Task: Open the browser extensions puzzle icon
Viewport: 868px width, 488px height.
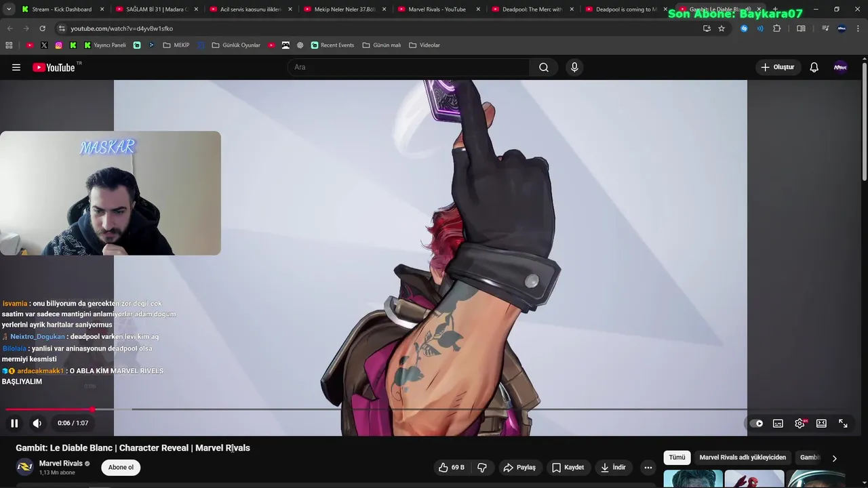Action: click(777, 28)
